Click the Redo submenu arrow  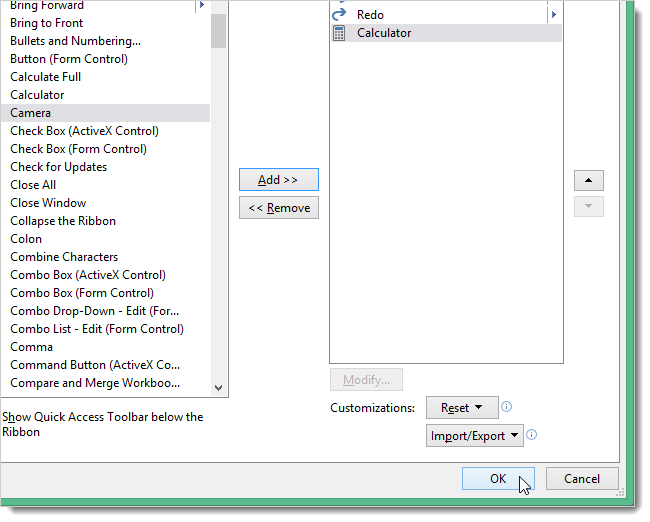tap(554, 15)
